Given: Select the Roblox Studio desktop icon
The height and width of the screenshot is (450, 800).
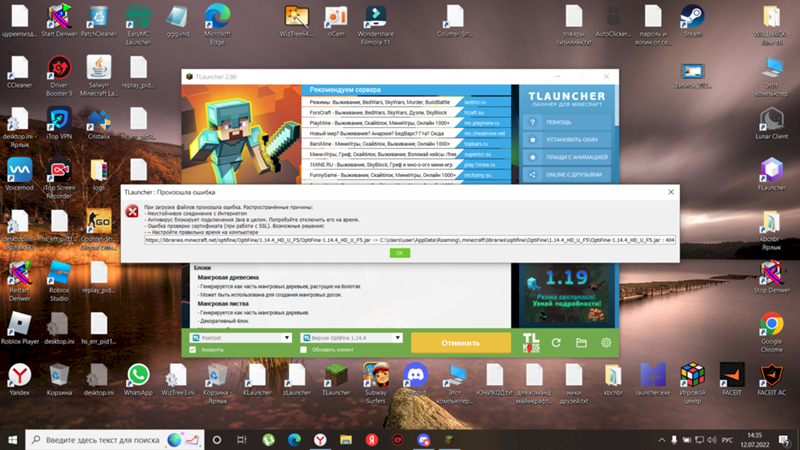Looking at the screenshot, I should 59,281.
